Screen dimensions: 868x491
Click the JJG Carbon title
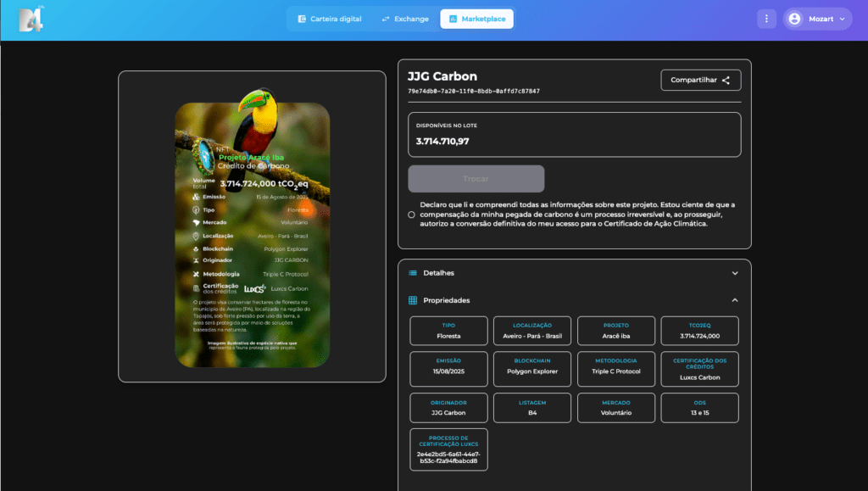click(442, 76)
